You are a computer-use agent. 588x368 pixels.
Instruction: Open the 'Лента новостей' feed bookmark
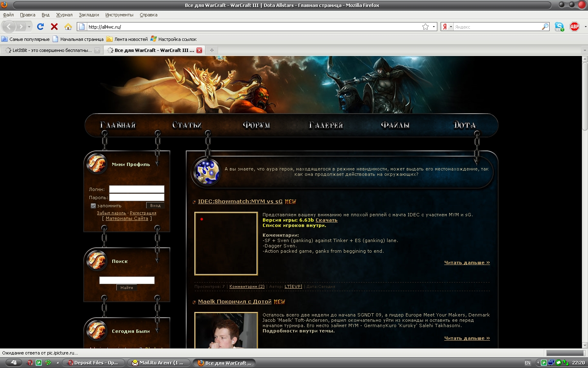pos(127,39)
